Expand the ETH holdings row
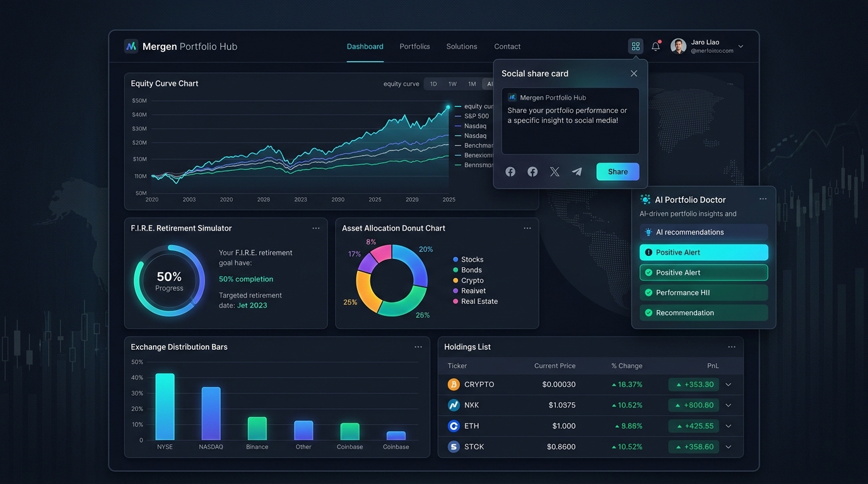This screenshot has height=484, width=868. tap(729, 426)
